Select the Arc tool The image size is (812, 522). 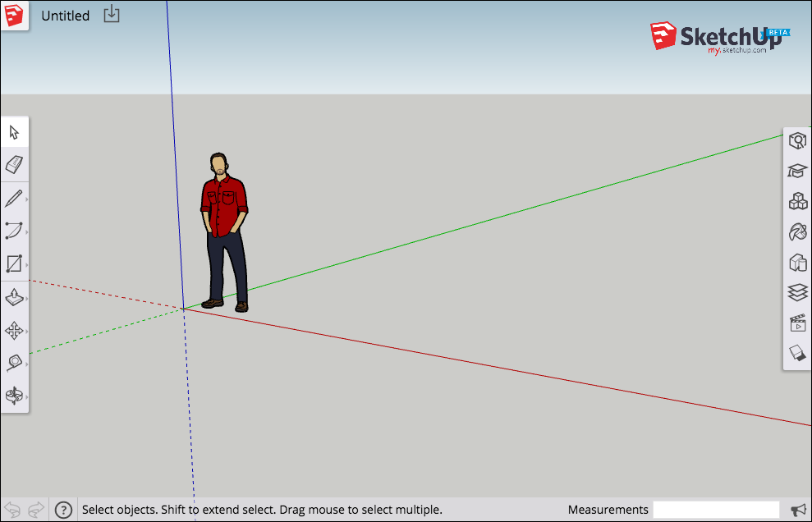(x=13, y=231)
